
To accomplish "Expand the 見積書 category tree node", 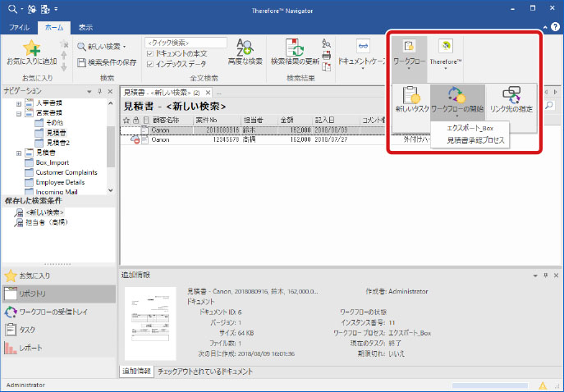I will point(19,153).
